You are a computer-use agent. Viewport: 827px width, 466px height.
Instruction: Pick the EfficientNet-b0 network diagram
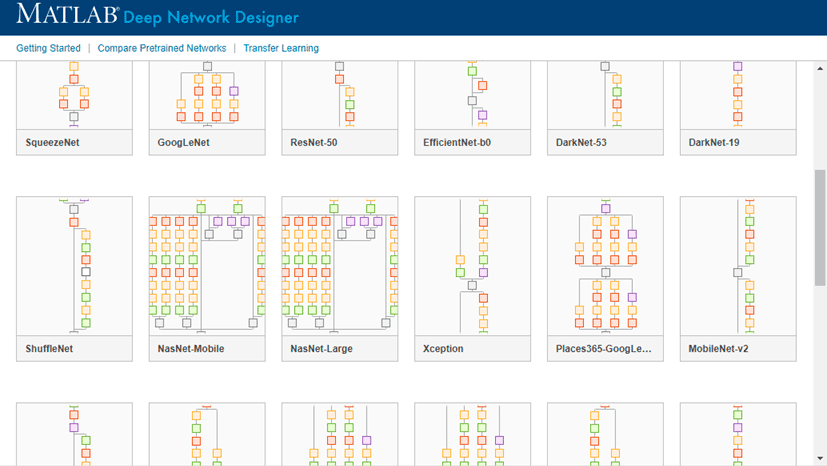473,95
